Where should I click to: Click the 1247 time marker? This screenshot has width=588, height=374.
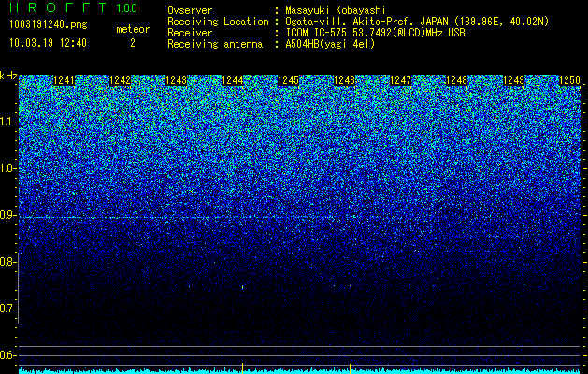[x=401, y=80]
